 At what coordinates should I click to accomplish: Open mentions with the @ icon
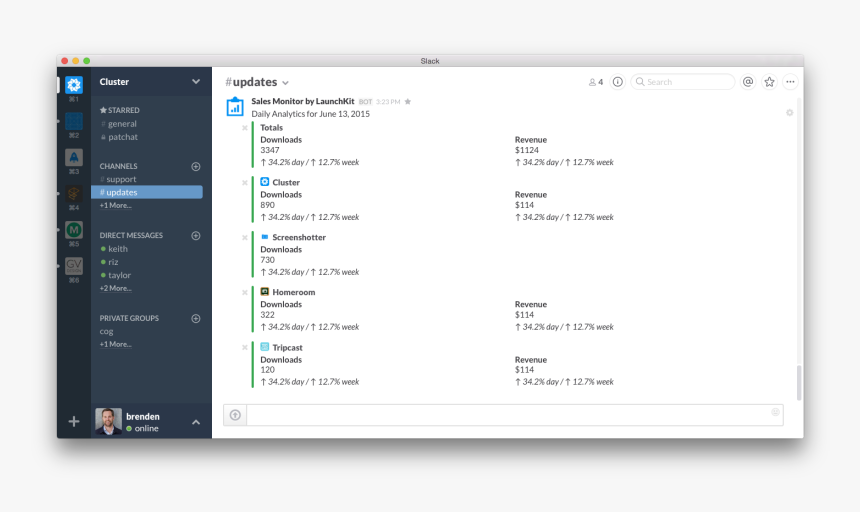(x=748, y=82)
